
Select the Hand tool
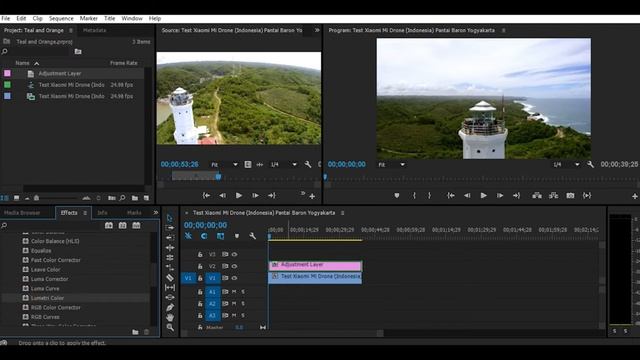pyautogui.click(x=170, y=317)
